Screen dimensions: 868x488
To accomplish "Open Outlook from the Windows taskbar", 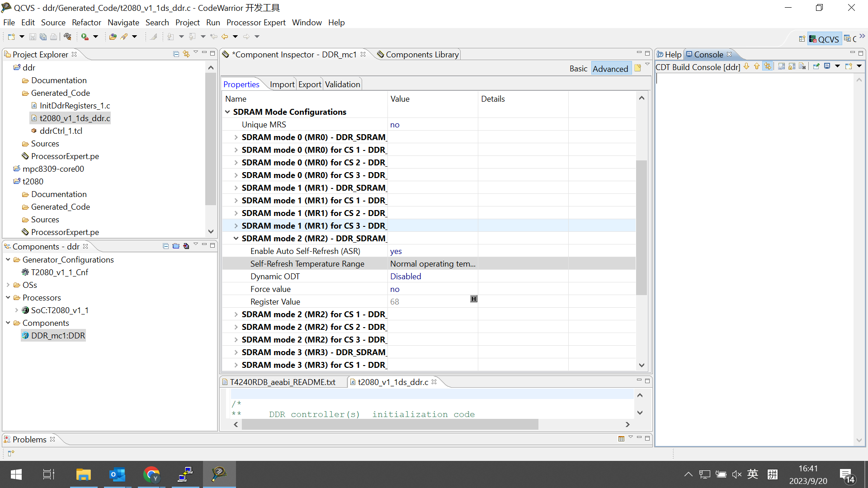I will pyautogui.click(x=117, y=475).
